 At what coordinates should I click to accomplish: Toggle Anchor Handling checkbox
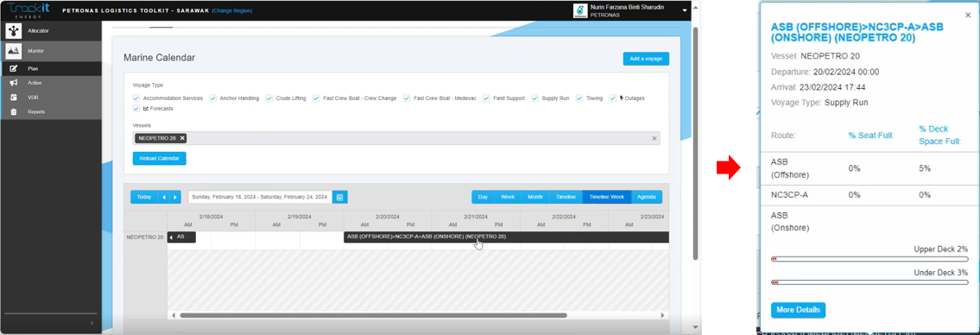(212, 98)
